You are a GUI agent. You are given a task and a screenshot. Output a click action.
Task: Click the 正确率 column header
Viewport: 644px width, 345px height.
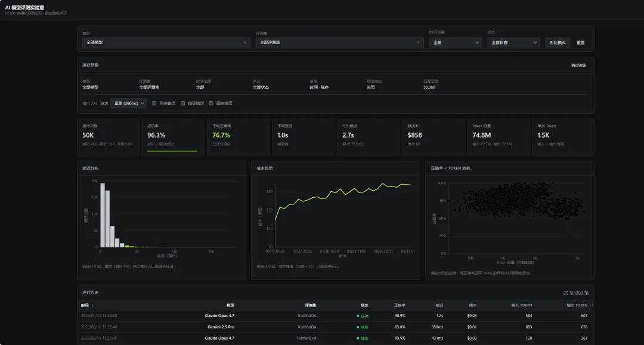400,305
